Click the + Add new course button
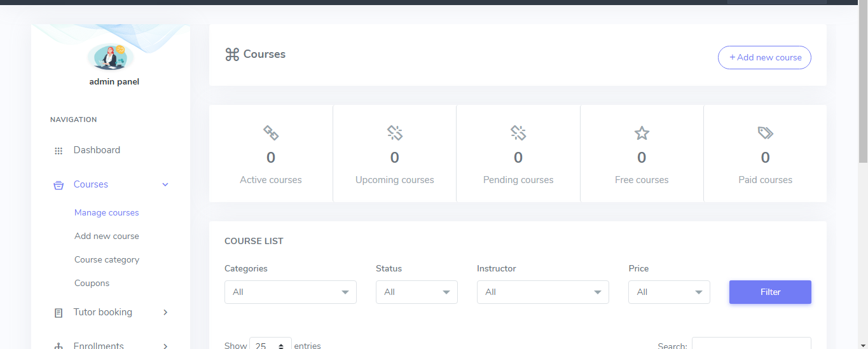This screenshot has width=868, height=349. [x=764, y=57]
